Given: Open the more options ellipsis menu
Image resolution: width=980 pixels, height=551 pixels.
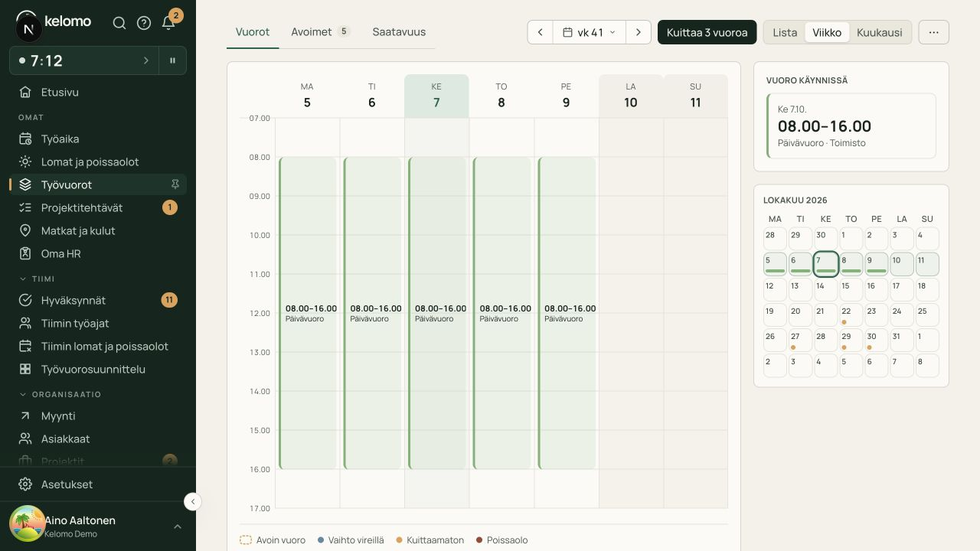Looking at the screenshot, I should [x=933, y=32].
